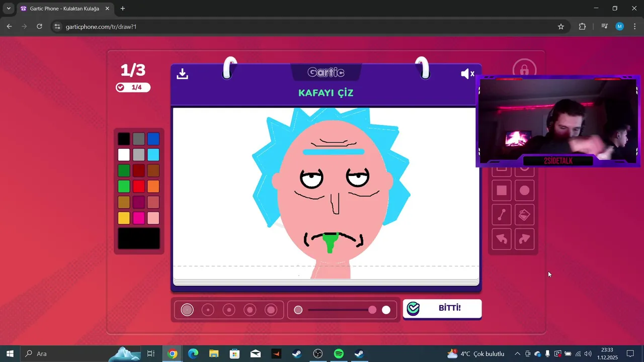Viewport: 644px width, 362px height.
Task: Download the drawing with the download icon
Action: [182, 74]
